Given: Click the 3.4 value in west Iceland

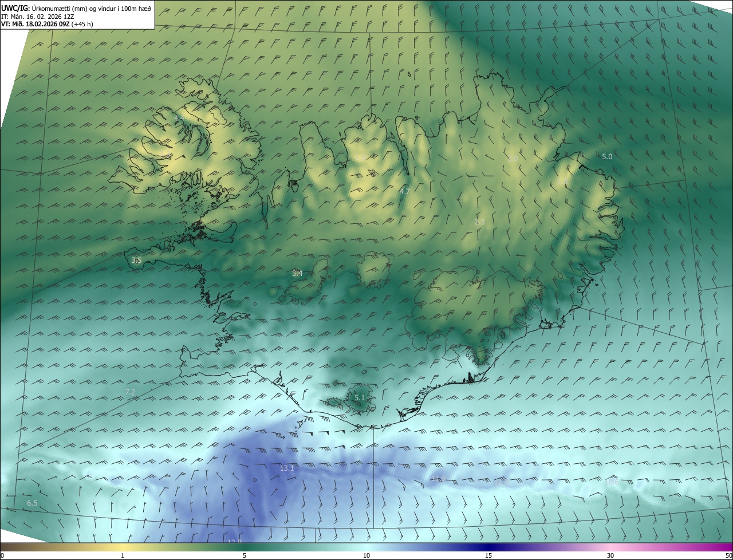Looking at the screenshot, I should pyautogui.click(x=297, y=274).
